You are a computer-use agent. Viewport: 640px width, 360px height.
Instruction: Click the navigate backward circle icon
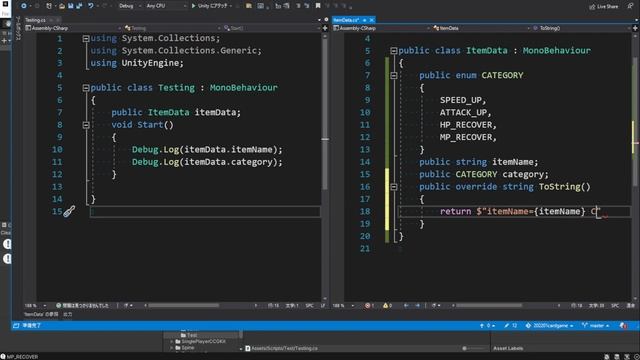(x=24, y=6)
